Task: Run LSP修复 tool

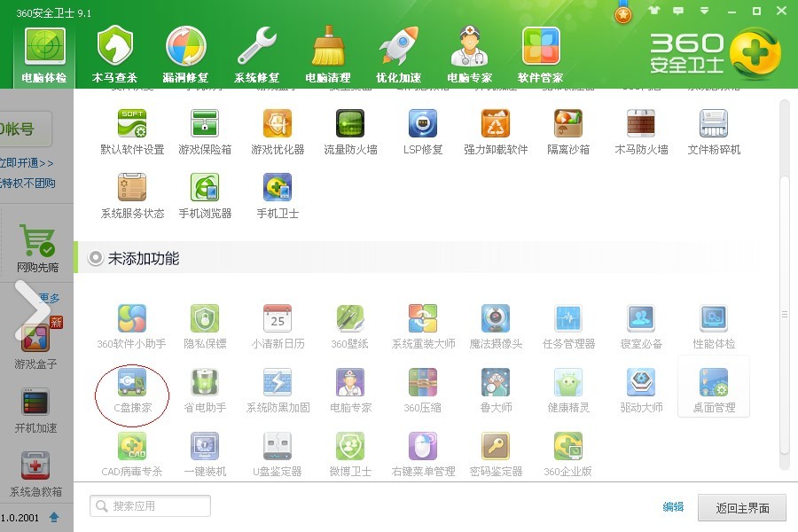Action: click(423, 131)
